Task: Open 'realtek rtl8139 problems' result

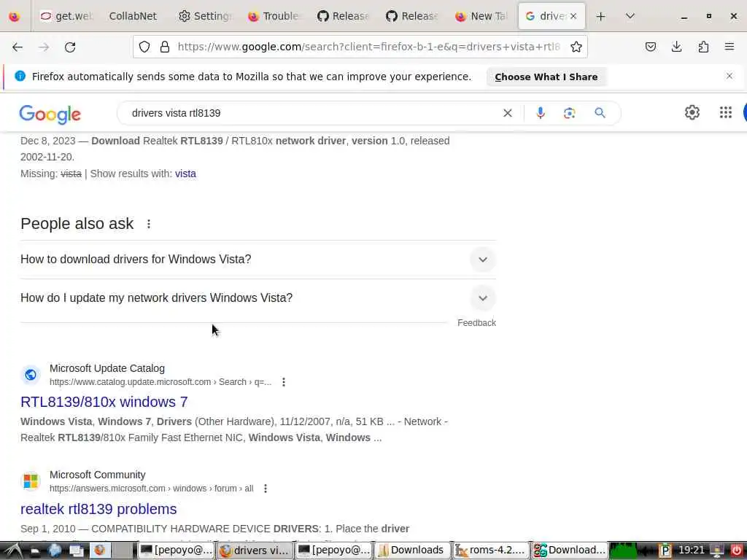Action: [x=98, y=509]
